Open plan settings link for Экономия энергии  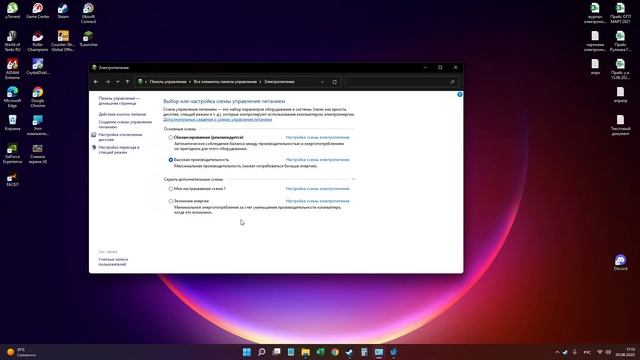[x=318, y=201]
